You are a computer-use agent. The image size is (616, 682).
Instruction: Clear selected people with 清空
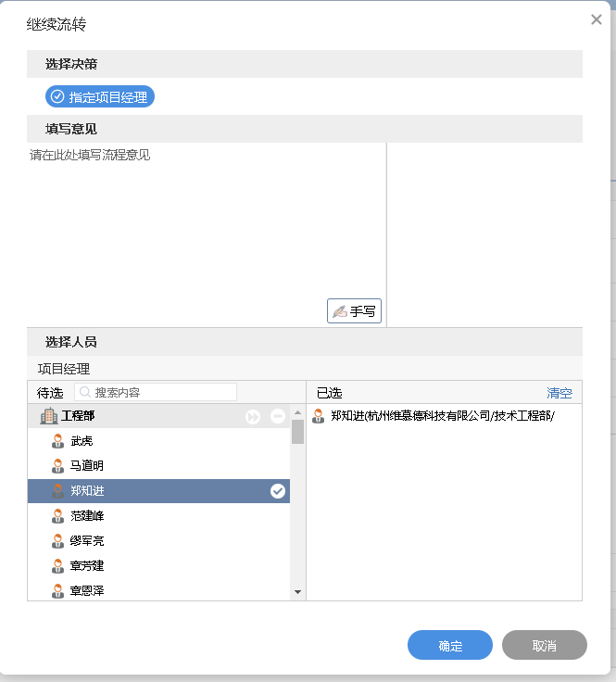[559, 393]
